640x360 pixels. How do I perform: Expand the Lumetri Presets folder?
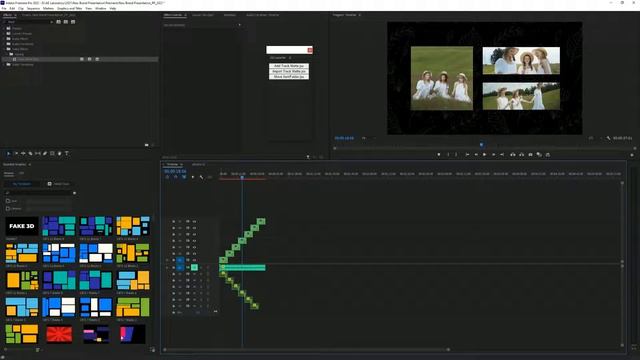4,33
